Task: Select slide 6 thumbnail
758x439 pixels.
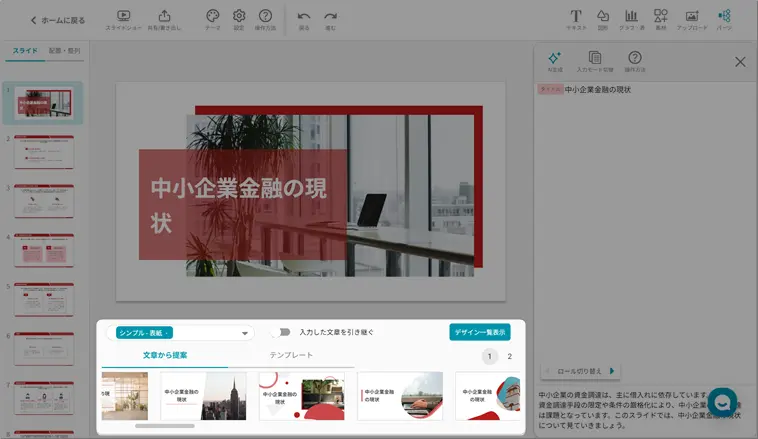Action: pyautogui.click(x=44, y=349)
